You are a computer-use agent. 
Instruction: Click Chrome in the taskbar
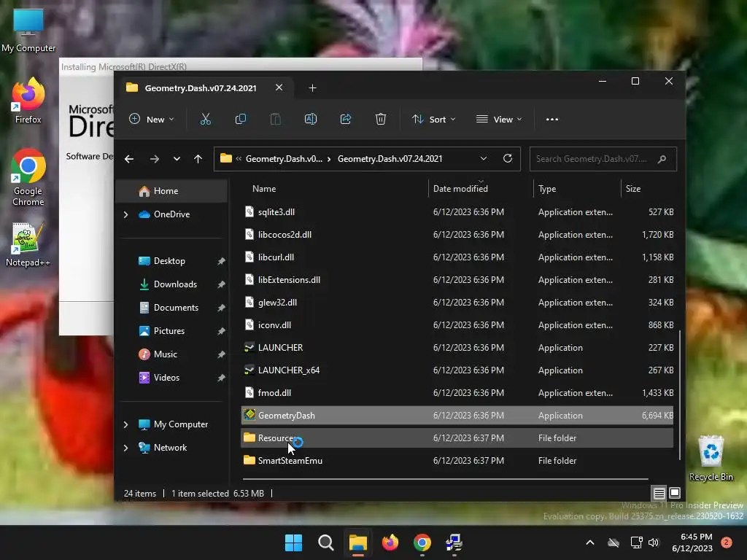click(422, 542)
